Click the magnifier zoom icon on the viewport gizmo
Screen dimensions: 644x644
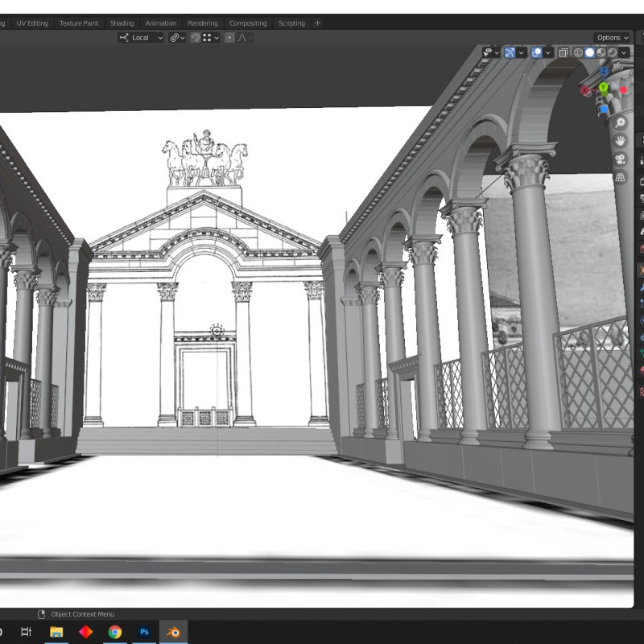coord(620,122)
